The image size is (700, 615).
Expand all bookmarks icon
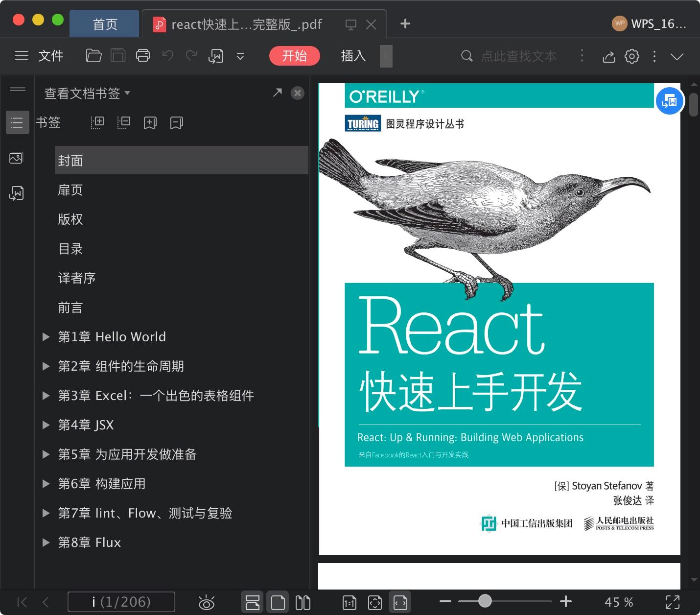(x=97, y=122)
